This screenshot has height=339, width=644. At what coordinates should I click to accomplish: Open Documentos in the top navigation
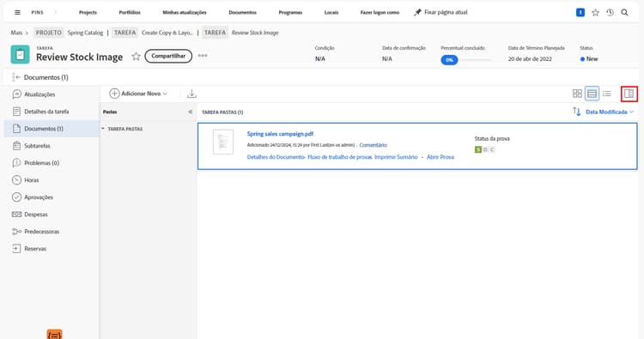[243, 12]
